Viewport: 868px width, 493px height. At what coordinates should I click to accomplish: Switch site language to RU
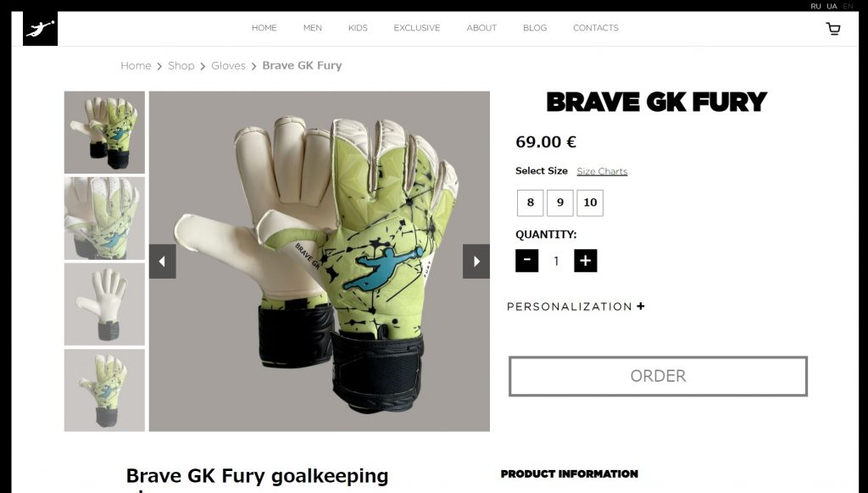click(815, 6)
